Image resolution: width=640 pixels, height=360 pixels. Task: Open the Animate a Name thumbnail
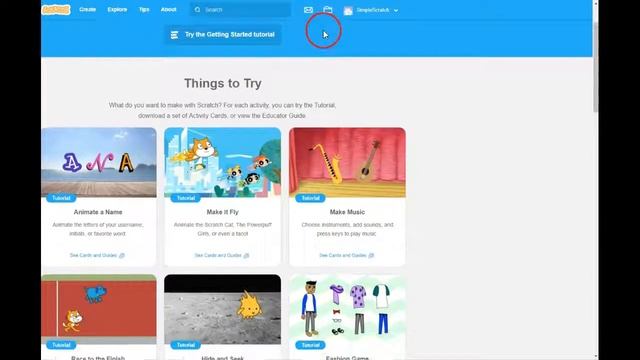[x=99, y=162]
